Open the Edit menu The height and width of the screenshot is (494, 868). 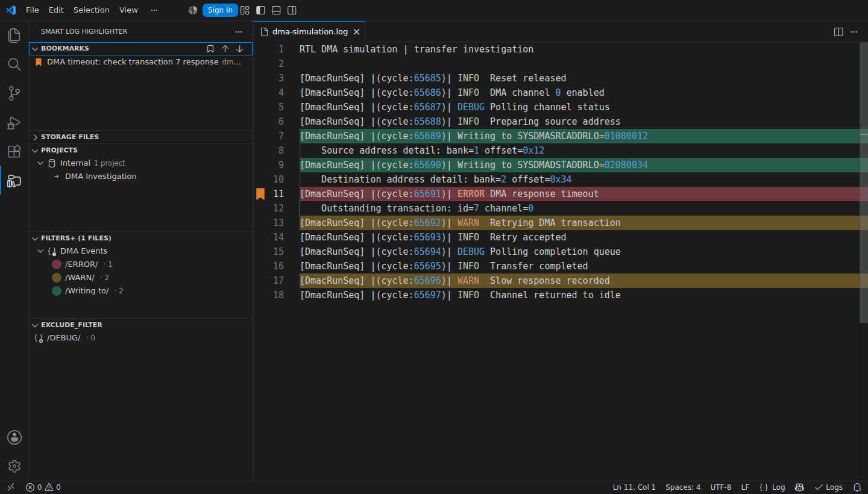[x=56, y=10]
